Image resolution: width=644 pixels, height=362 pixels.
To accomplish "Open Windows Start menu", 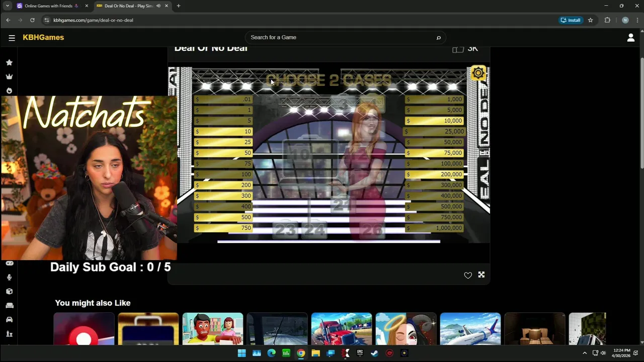I will (x=242, y=353).
